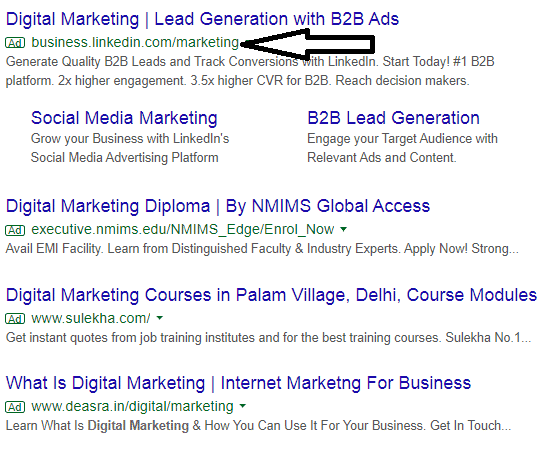Click the www.deasra.in/digital/marketing URL
Screen dimensions: 552x449
132,407
